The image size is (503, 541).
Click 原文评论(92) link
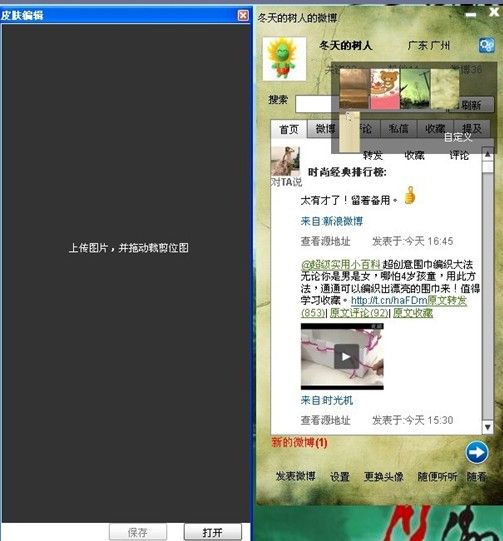pyautogui.click(x=359, y=313)
